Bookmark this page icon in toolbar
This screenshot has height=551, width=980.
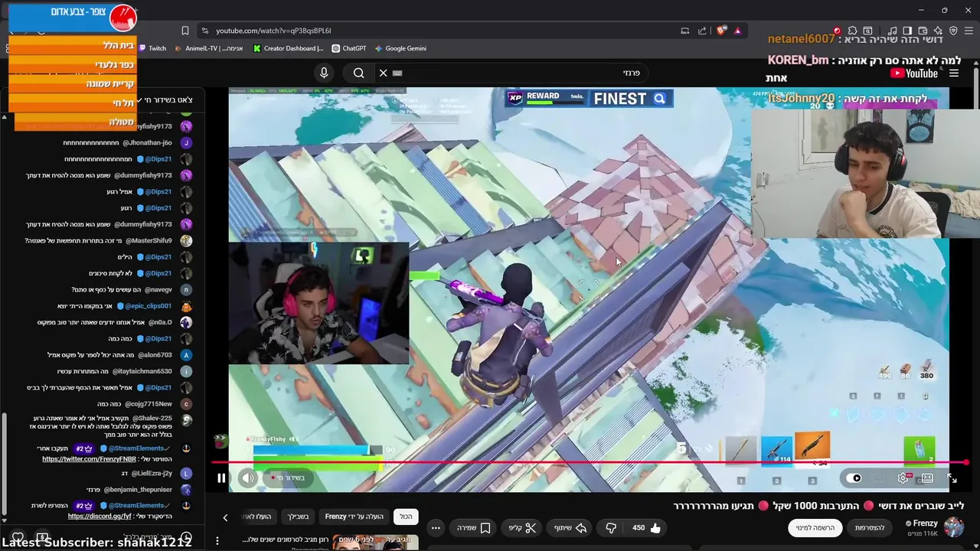(185, 31)
